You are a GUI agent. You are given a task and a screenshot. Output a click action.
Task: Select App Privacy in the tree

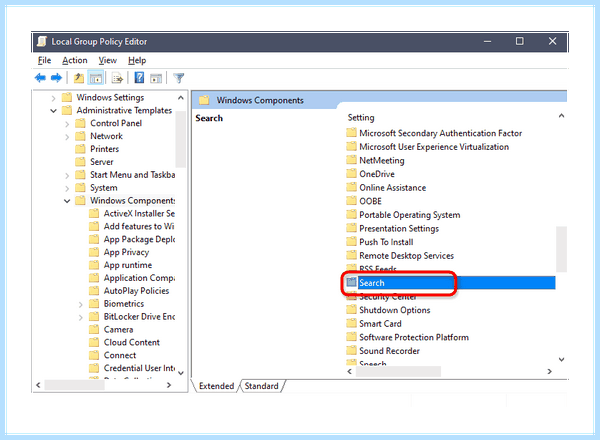pyautogui.click(x=126, y=252)
